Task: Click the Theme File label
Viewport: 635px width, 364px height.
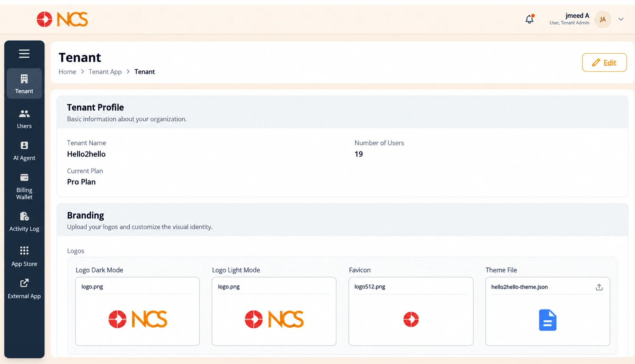Action: [501, 270]
